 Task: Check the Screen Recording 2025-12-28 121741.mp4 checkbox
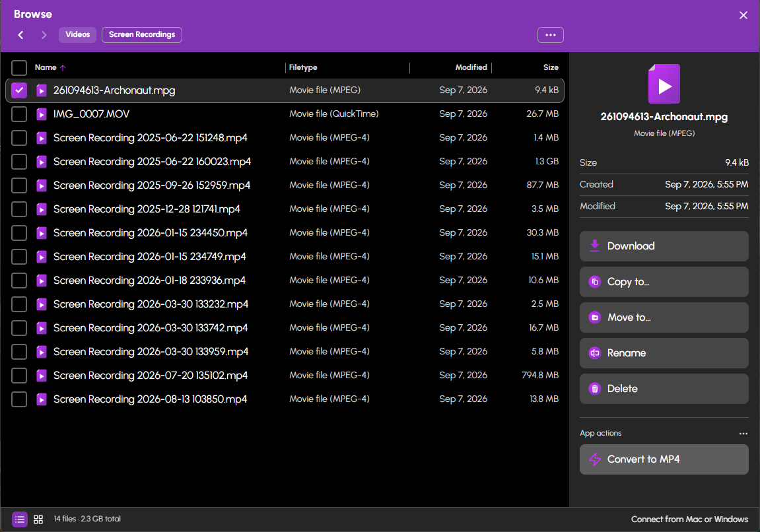click(19, 209)
